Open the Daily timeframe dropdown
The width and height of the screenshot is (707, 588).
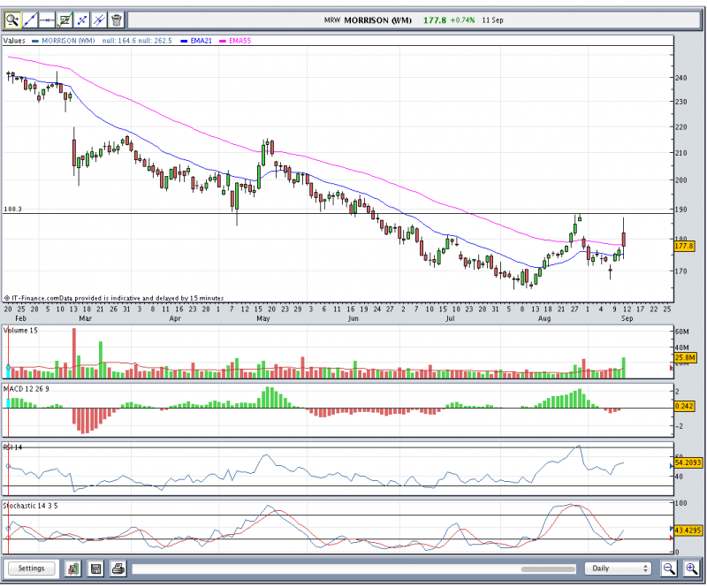click(x=619, y=569)
